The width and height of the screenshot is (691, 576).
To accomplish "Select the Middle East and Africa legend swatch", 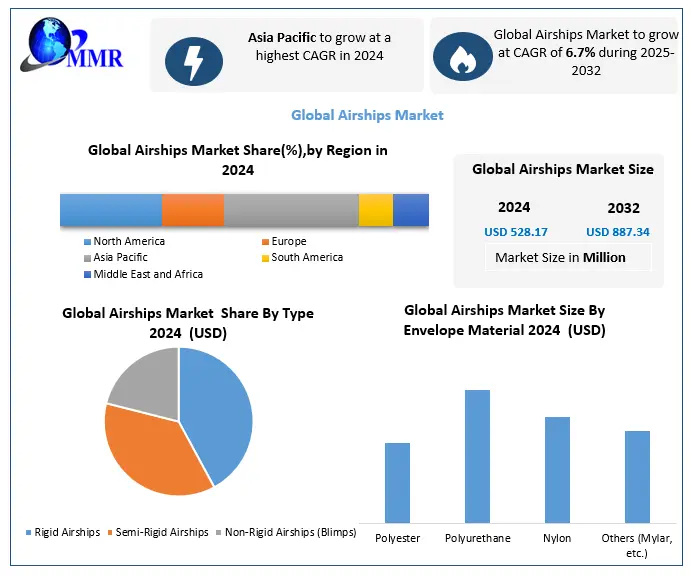I will pos(87,274).
